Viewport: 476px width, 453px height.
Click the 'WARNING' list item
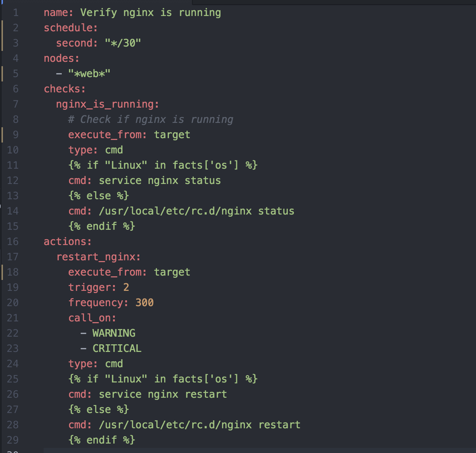click(114, 333)
